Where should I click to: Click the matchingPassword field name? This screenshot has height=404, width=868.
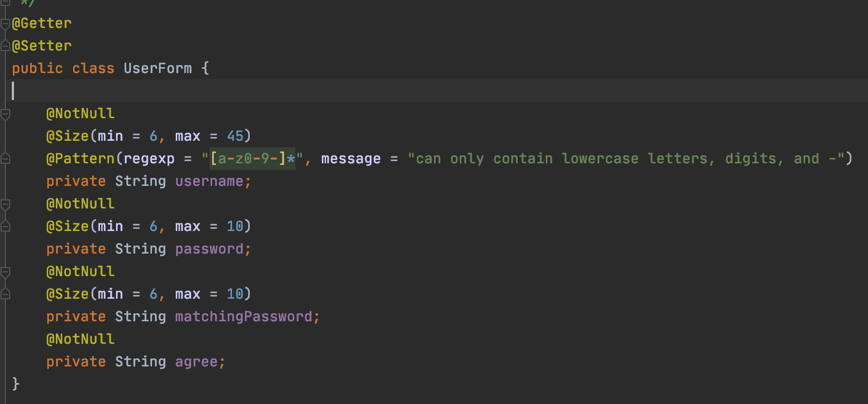tap(243, 317)
